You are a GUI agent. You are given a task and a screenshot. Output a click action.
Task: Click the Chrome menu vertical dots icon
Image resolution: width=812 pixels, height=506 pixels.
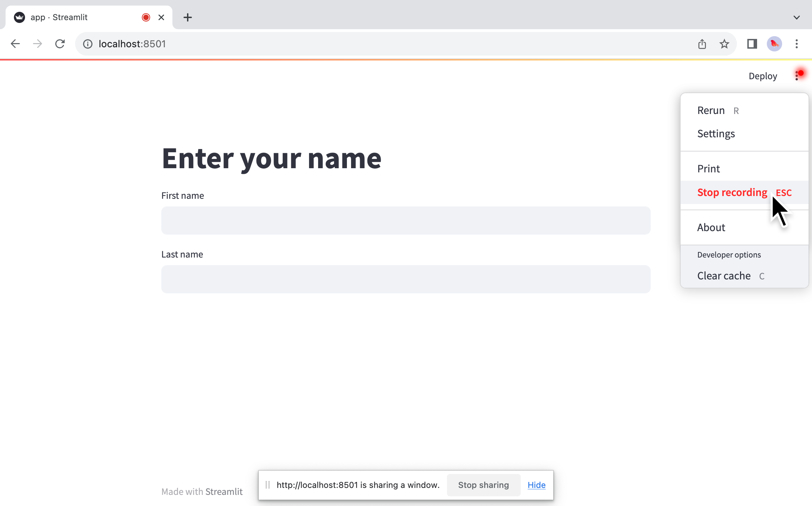click(x=798, y=44)
